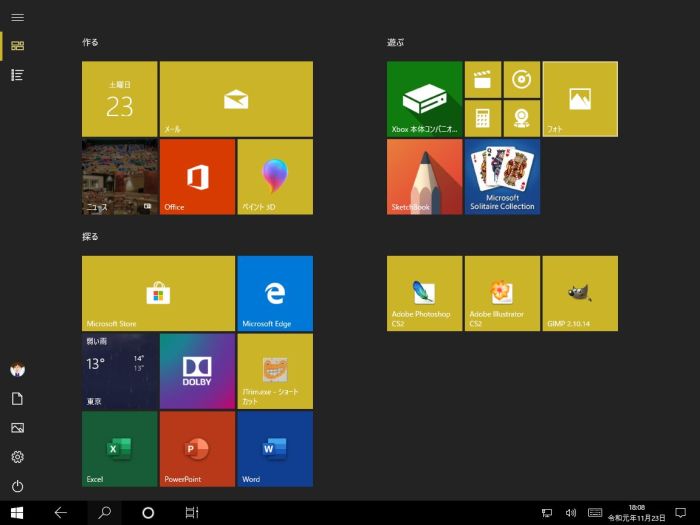This screenshot has height=525, width=700.
Task: Switch to the All apps list view
Action: coord(17,75)
